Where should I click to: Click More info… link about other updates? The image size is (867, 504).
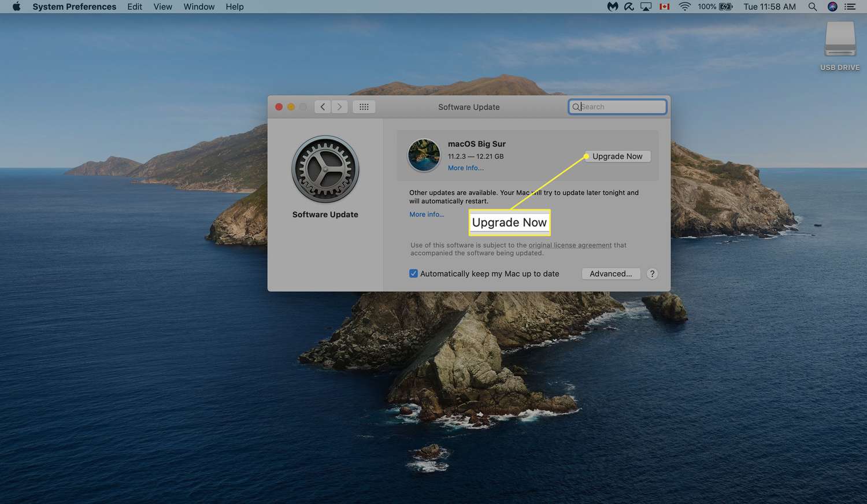(x=427, y=214)
